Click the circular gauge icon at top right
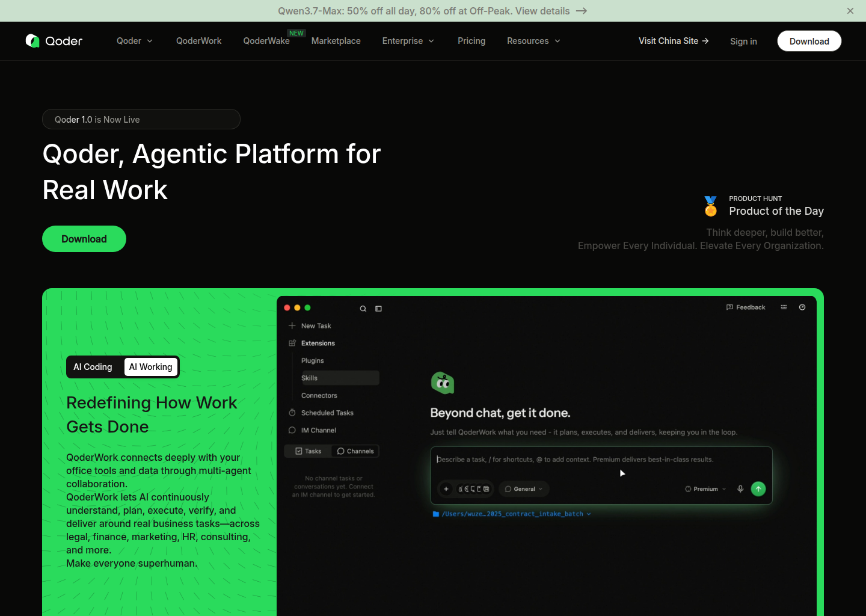866x616 pixels. point(802,307)
